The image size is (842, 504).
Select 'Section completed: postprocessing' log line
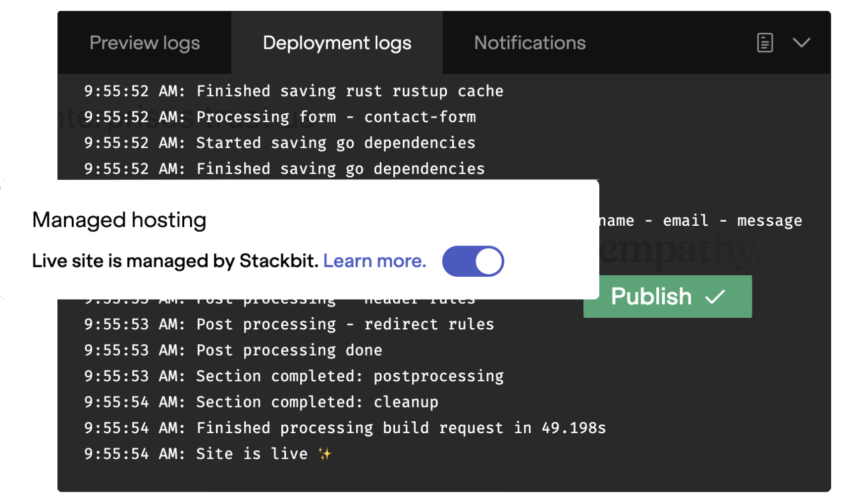click(294, 376)
